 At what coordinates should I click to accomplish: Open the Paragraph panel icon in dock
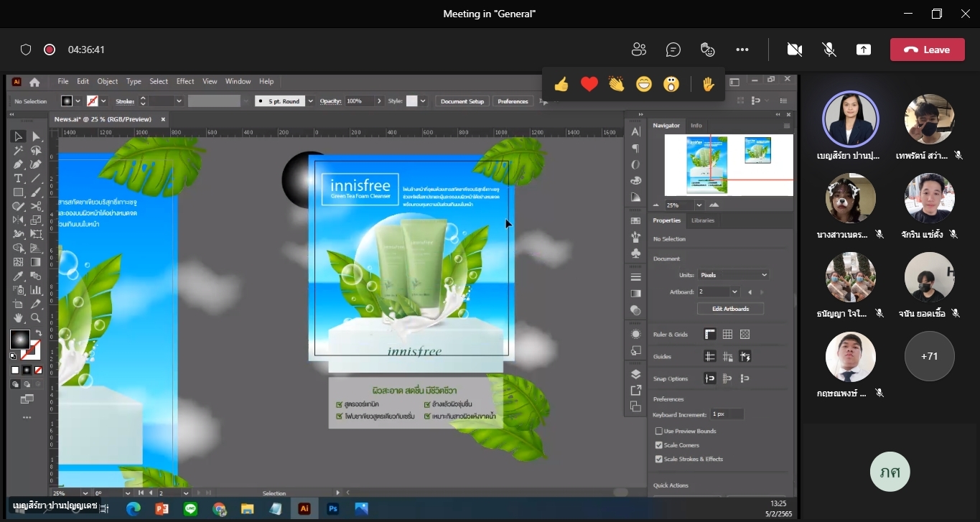tap(635, 148)
